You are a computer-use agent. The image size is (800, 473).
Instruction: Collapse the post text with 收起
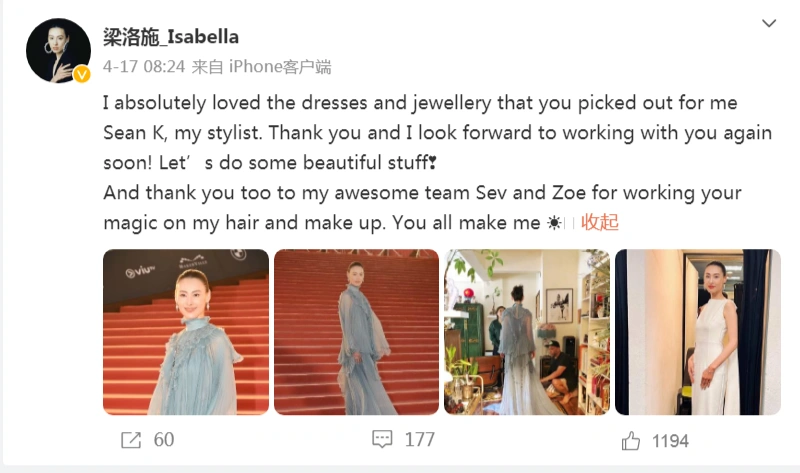click(599, 222)
